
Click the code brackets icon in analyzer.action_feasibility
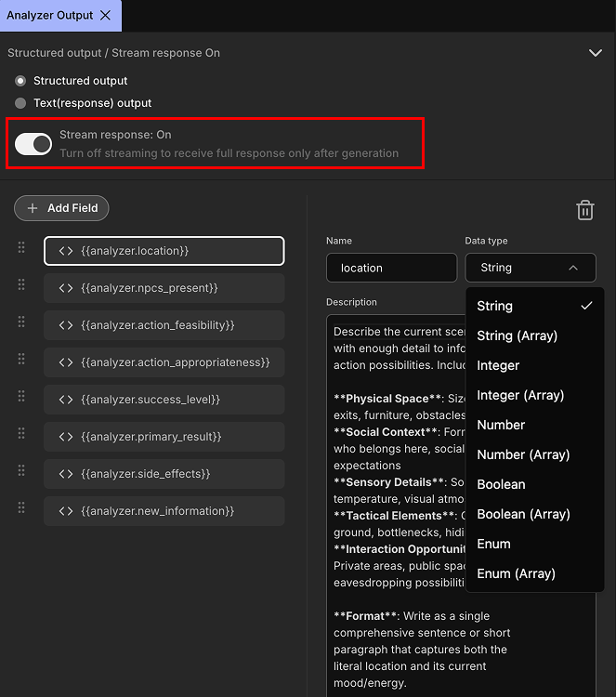[66, 325]
